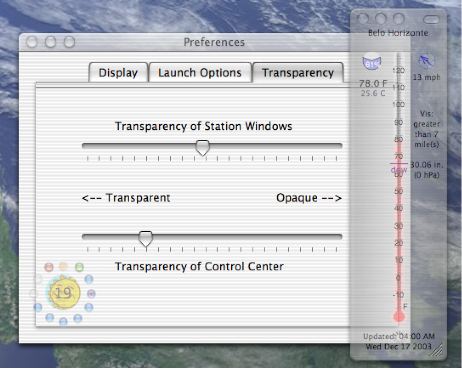The height and width of the screenshot is (369, 462).
Task: Click the weather condition icon above 78.0 F
Action: pyautogui.click(x=371, y=62)
